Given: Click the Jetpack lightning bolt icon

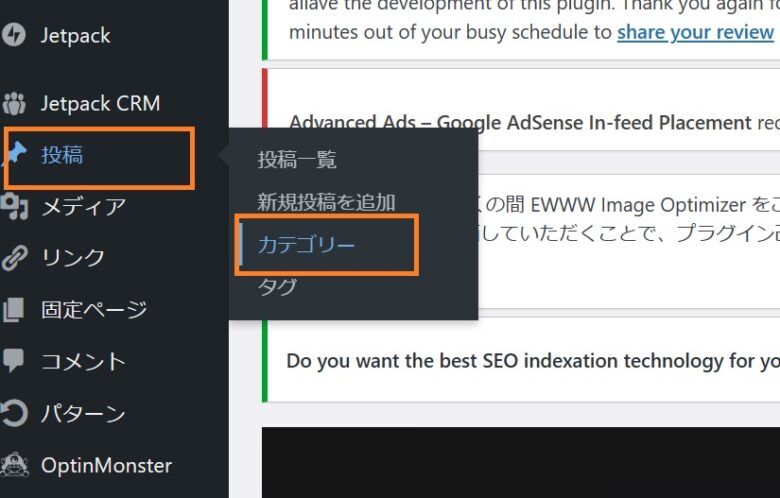Looking at the screenshot, I should click(14, 36).
